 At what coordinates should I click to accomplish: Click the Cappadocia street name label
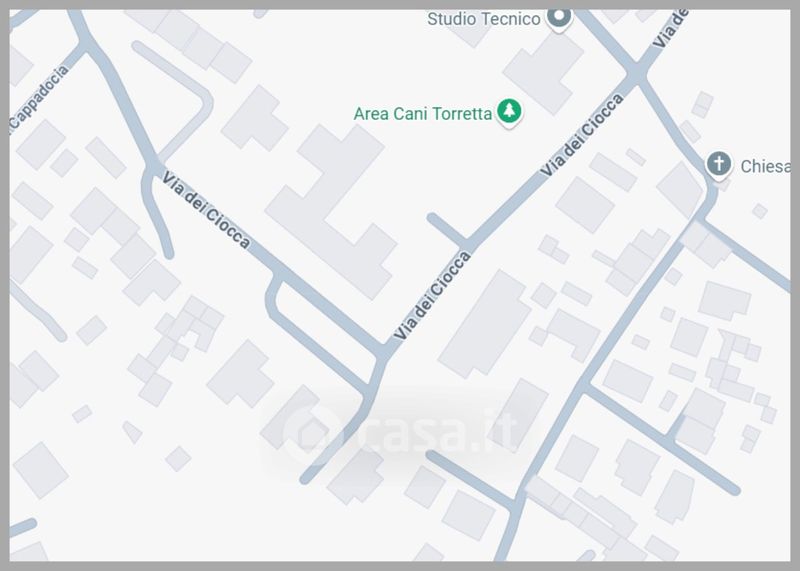tap(39, 97)
